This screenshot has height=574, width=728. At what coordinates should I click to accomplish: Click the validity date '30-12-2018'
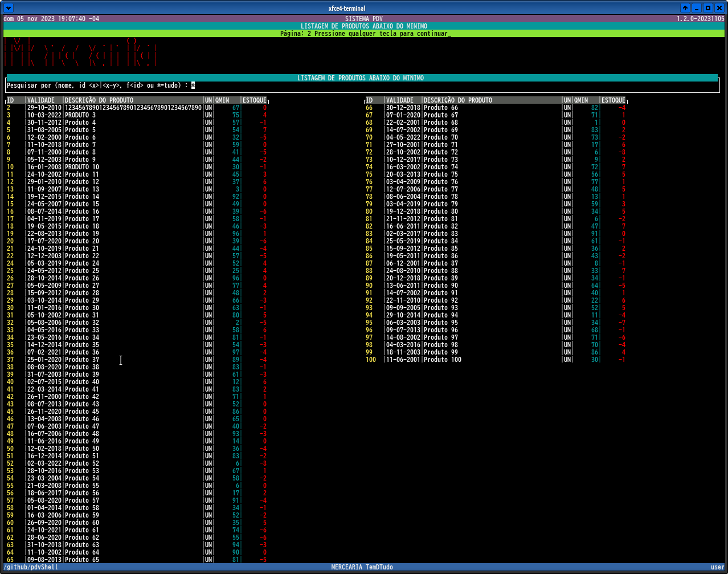pos(403,108)
